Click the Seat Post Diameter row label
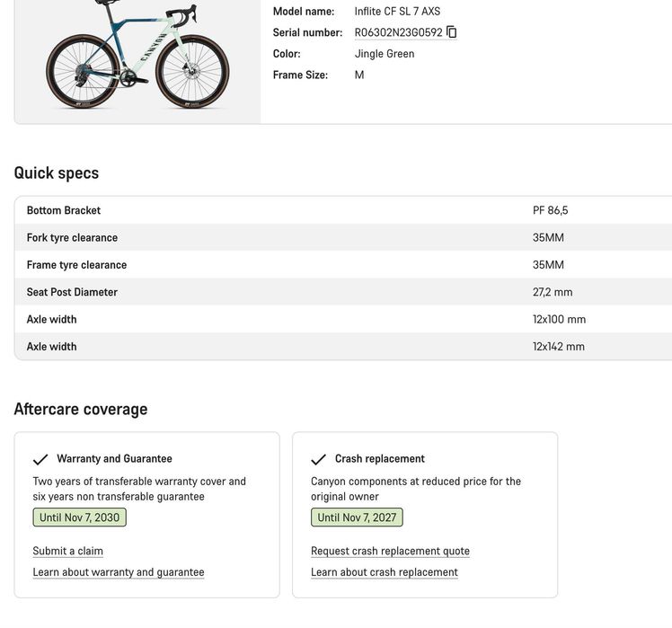This screenshot has height=628, width=672. (x=72, y=292)
